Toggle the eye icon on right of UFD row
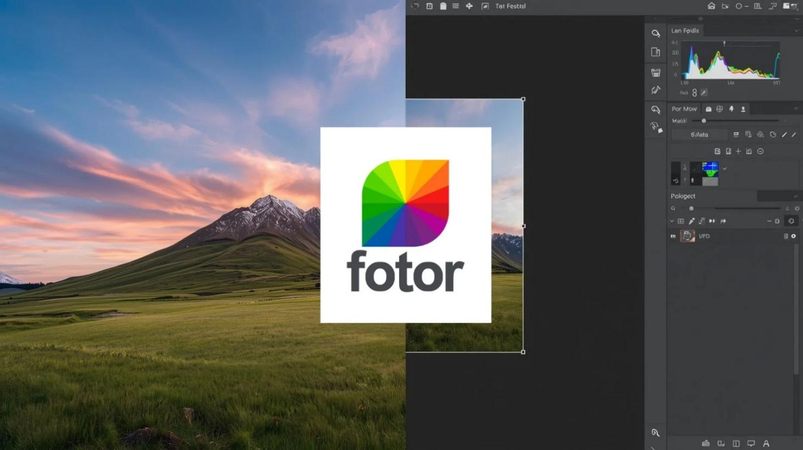Image resolution: width=803 pixels, height=450 pixels. pos(794,236)
